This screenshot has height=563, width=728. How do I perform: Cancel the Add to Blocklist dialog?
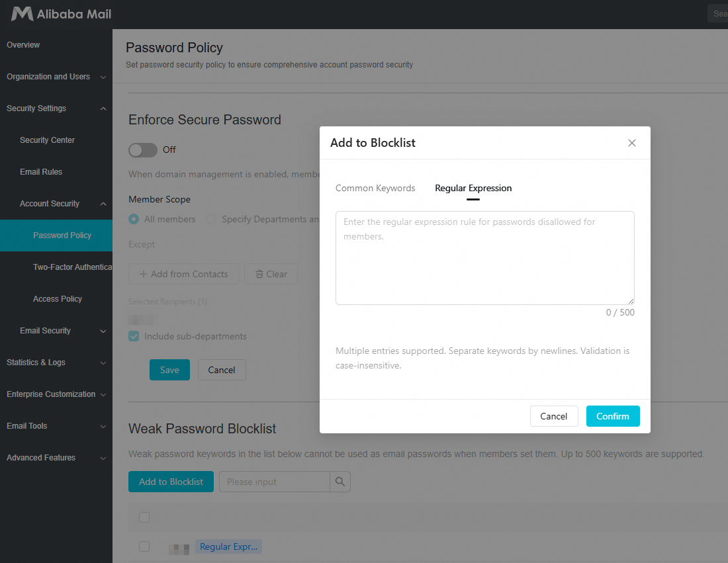[554, 416]
